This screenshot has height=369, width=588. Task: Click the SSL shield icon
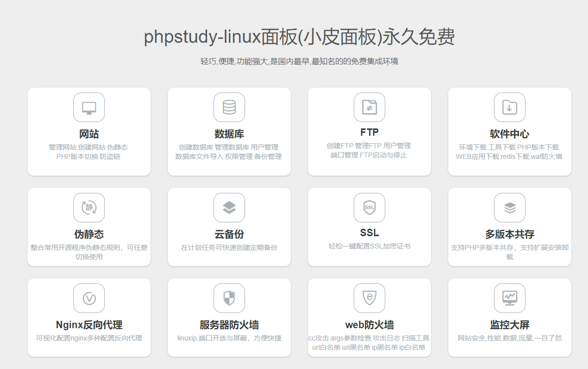(x=370, y=208)
